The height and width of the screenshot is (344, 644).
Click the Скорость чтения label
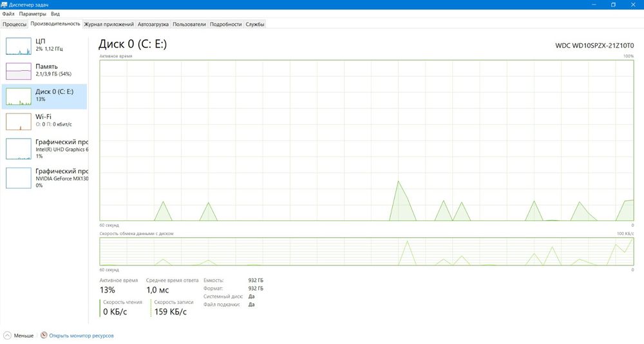(x=122, y=302)
